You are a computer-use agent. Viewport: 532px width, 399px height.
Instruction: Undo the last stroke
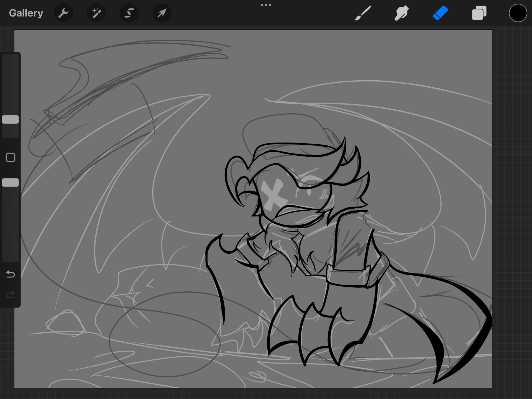[11, 274]
